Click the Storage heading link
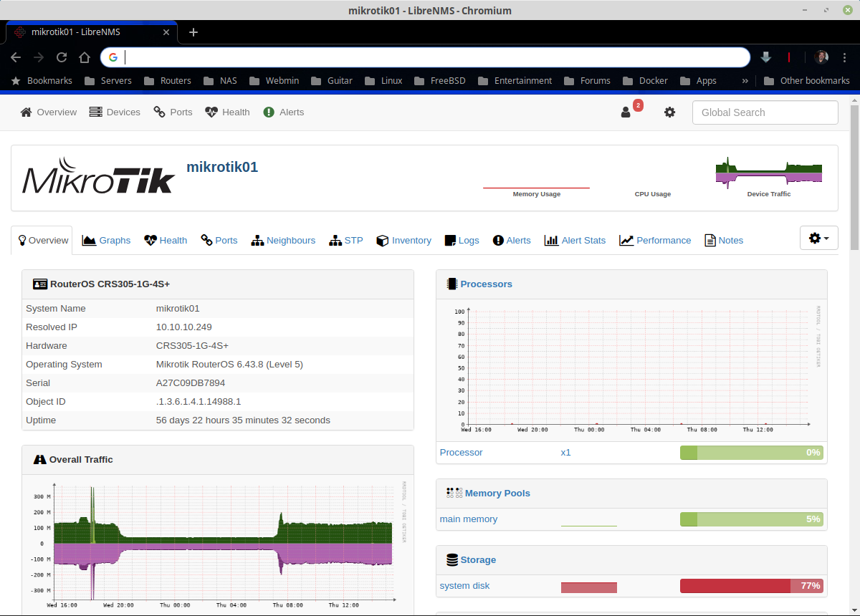Image resolution: width=860 pixels, height=616 pixels. tap(478, 560)
